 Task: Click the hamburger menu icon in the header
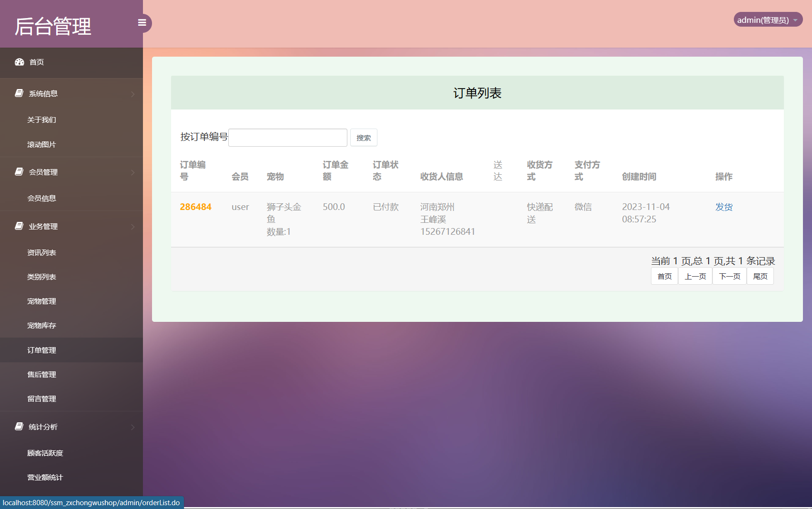(x=142, y=22)
